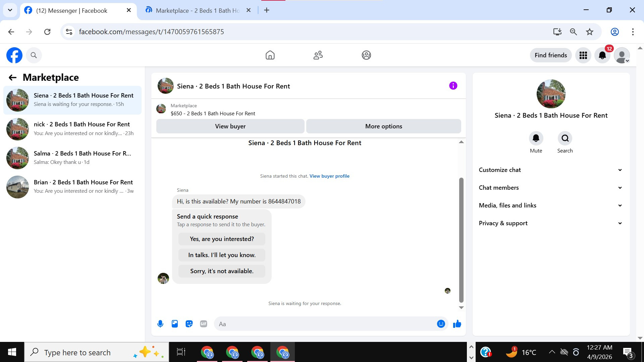Open the sticker picker icon
The height and width of the screenshot is (362, 644).
click(x=189, y=324)
